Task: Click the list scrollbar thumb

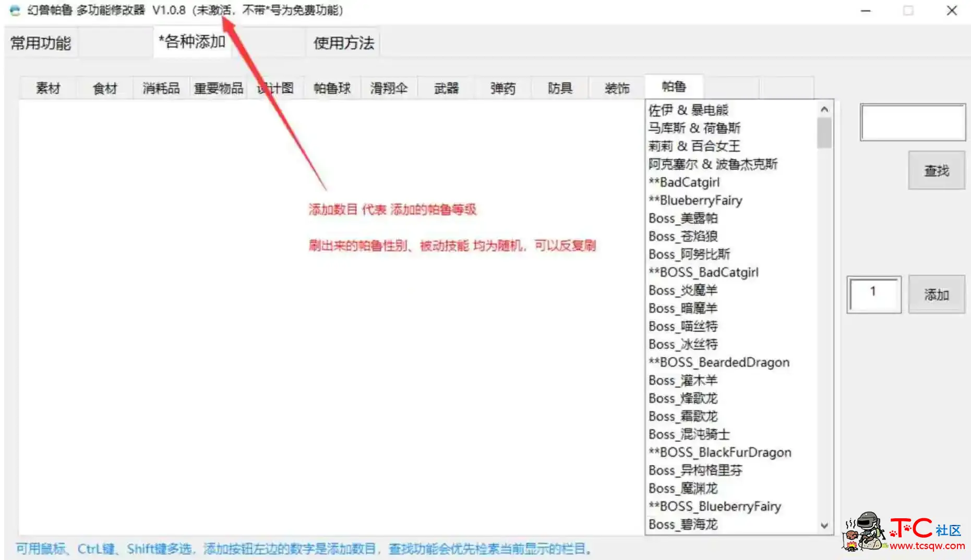Action: click(x=824, y=133)
